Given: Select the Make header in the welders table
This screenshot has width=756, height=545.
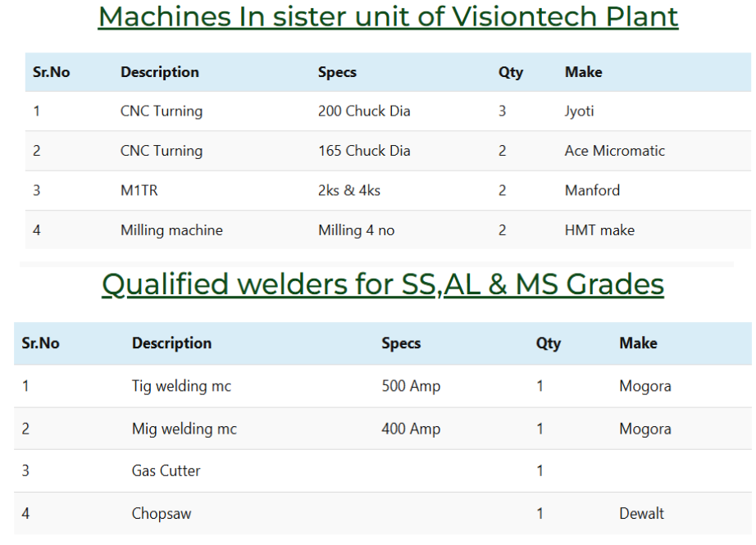Looking at the screenshot, I should click(638, 343).
